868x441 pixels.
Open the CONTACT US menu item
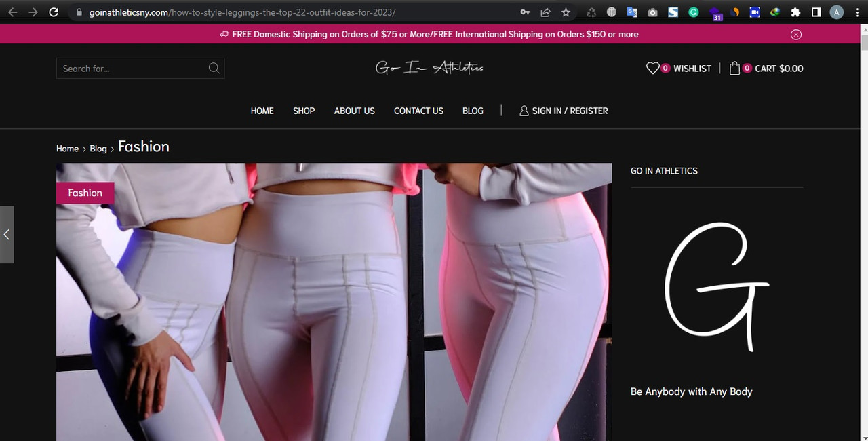(418, 111)
